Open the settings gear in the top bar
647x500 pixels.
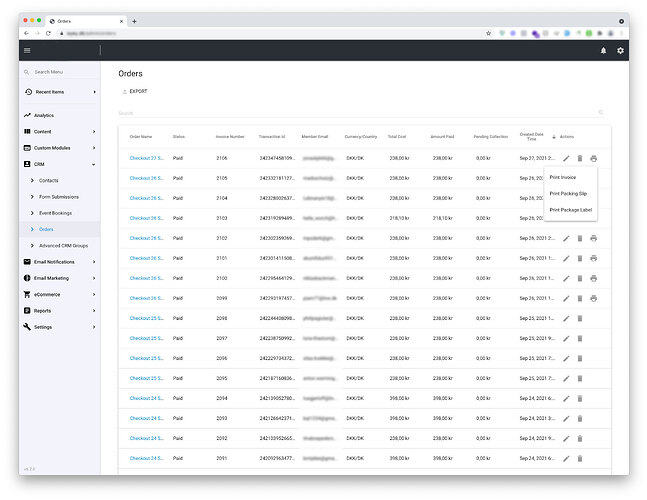[x=620, y=50]
